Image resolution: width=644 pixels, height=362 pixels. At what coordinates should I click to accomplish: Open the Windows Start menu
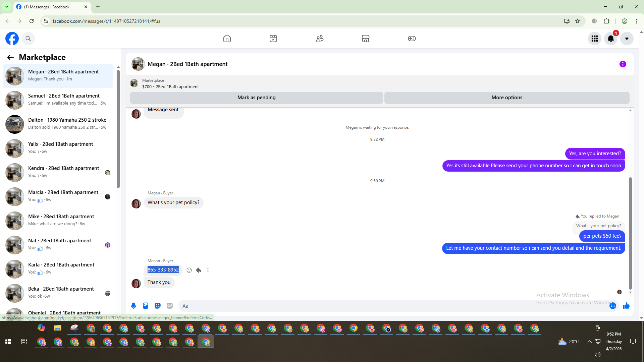[8, 342]
